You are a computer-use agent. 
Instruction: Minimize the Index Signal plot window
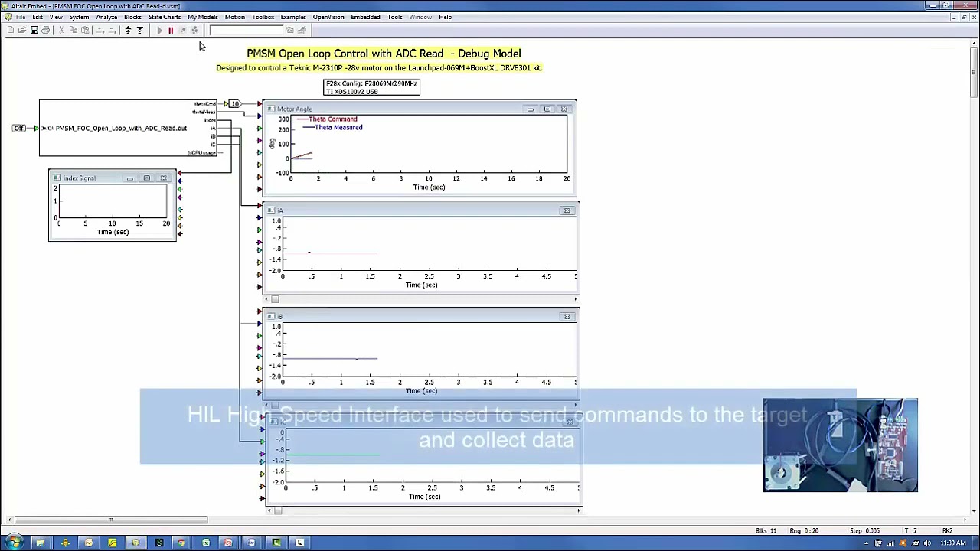click(x=129, y=178)
